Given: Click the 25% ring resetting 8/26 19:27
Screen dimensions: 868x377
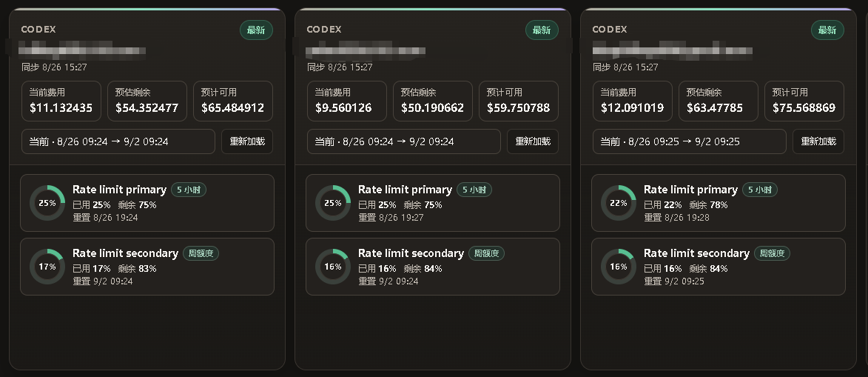Looking at the screenshot, I should tap(333, 203).
